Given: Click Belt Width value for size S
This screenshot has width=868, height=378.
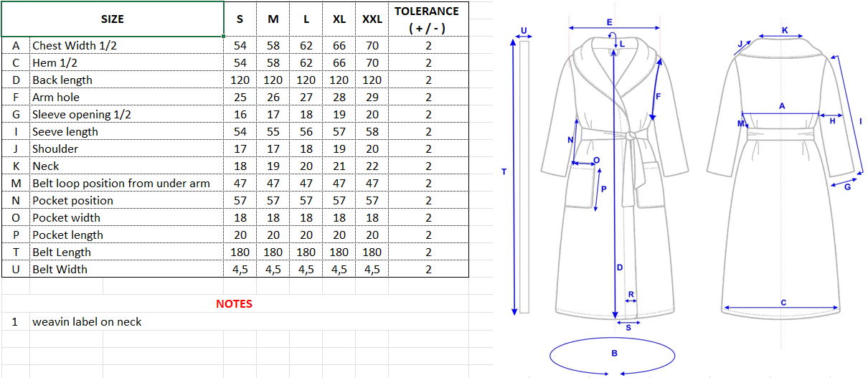Looking at the screenshot, I should tap(240, 269).
